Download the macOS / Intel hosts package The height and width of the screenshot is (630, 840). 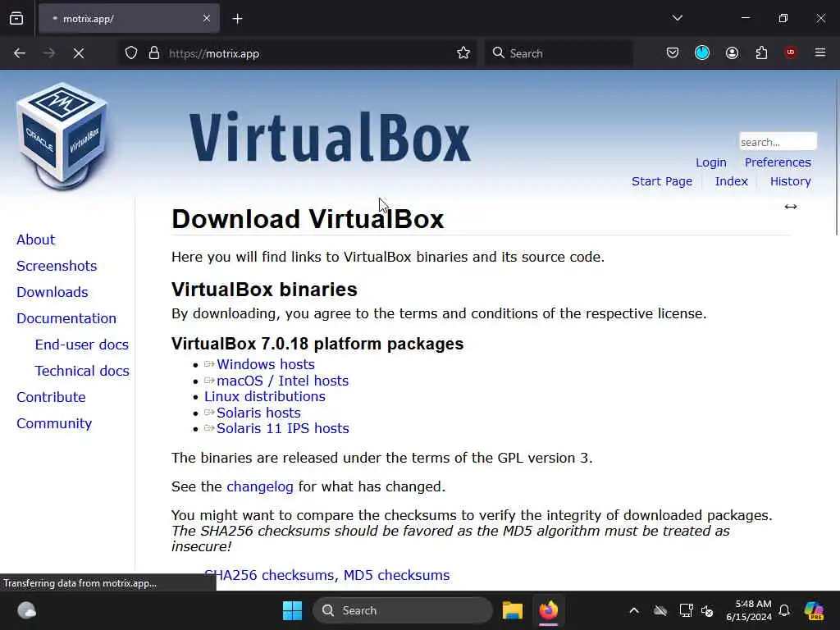click(x=283, y=381)
